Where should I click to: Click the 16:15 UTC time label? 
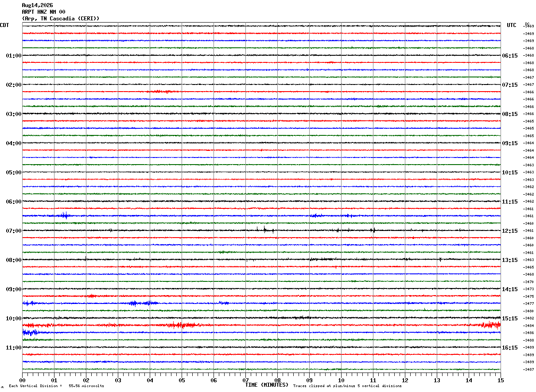(x=509, y=348)
